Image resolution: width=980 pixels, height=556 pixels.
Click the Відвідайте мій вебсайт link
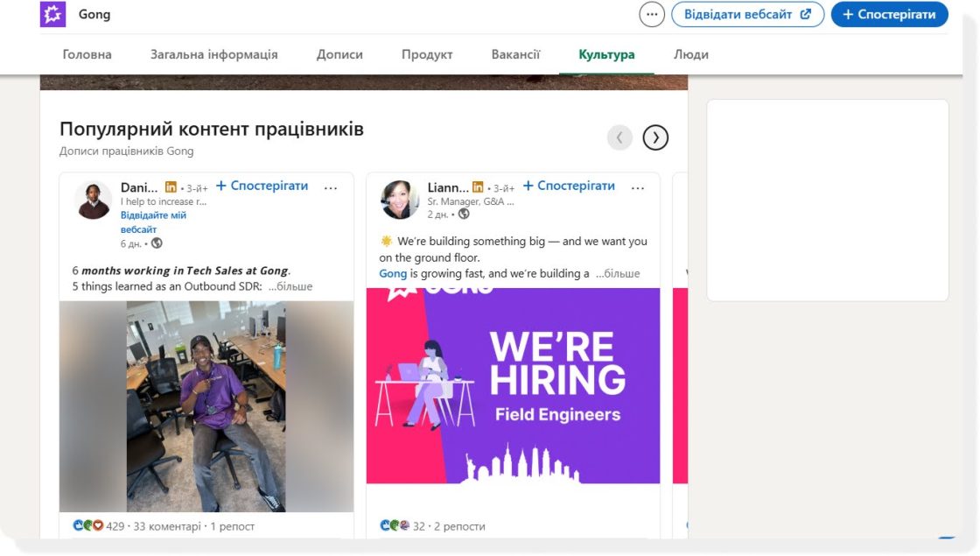tap(153, 222)
